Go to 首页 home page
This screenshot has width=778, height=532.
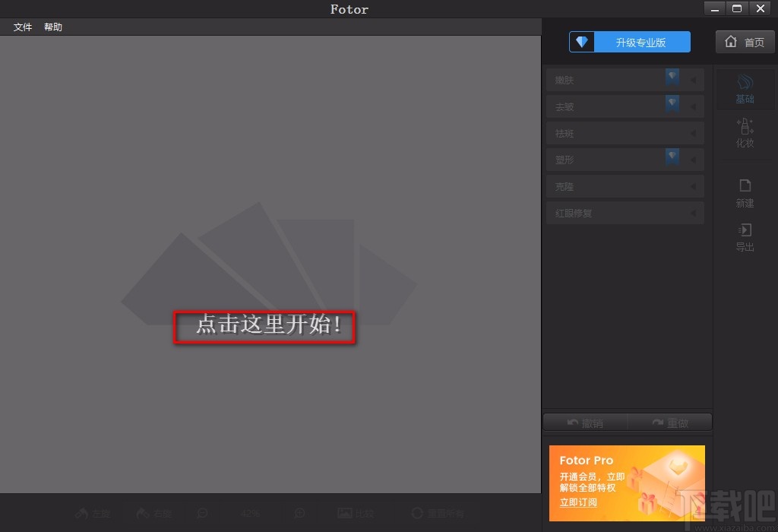[745, 42]
